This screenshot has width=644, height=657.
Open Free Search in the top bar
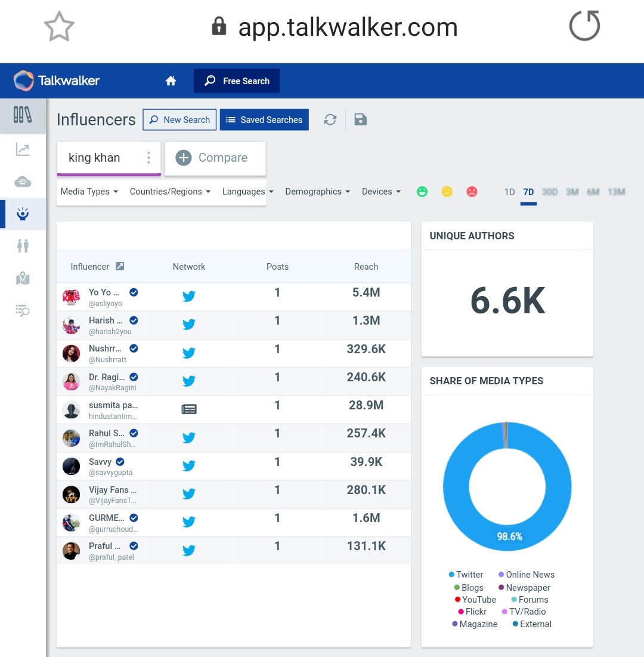pos(236,81)
